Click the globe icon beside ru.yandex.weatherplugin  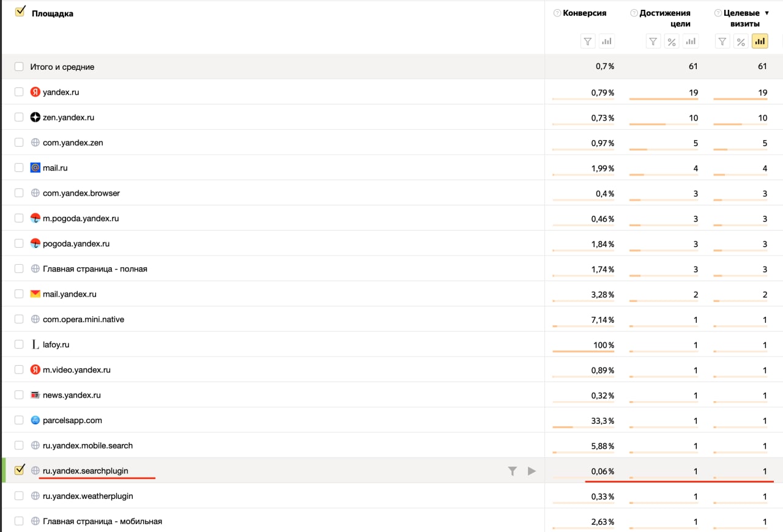(35, 496)
